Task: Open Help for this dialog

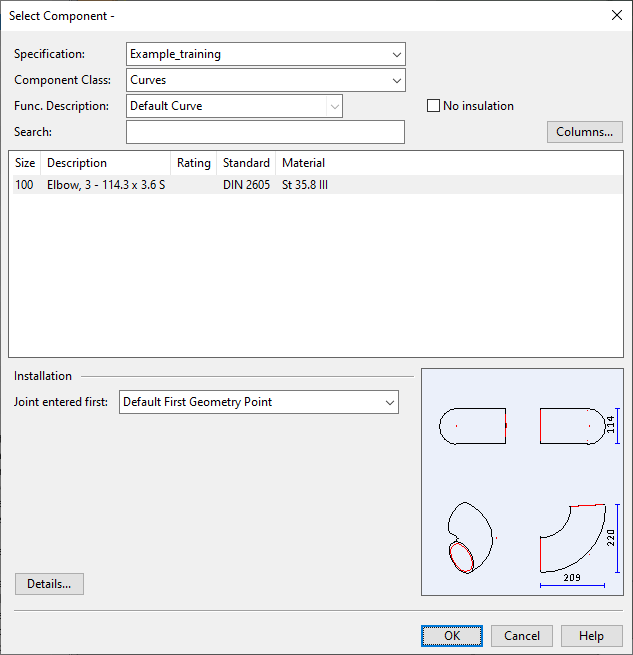Action: pyautogui.click(x=591, y=636)
